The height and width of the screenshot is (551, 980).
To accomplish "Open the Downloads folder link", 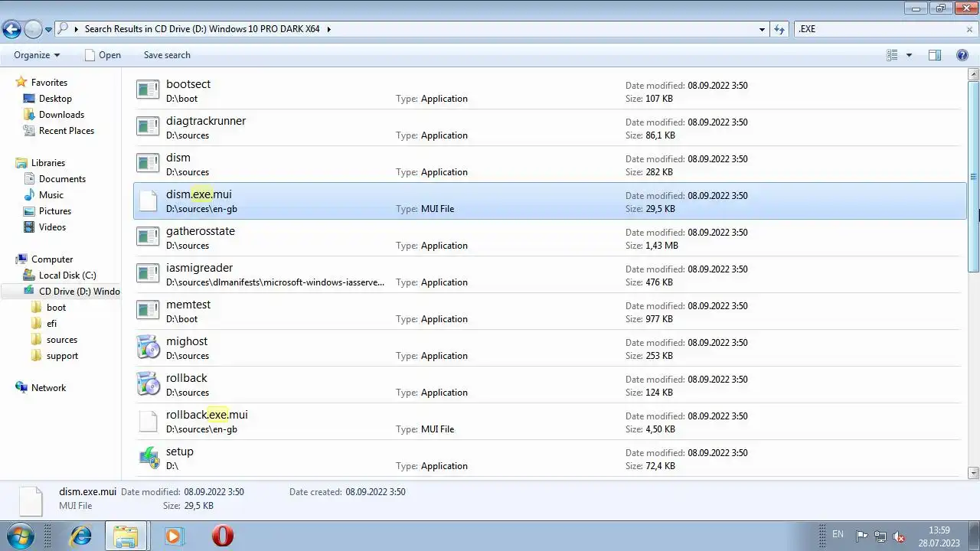I will point(61,115).
